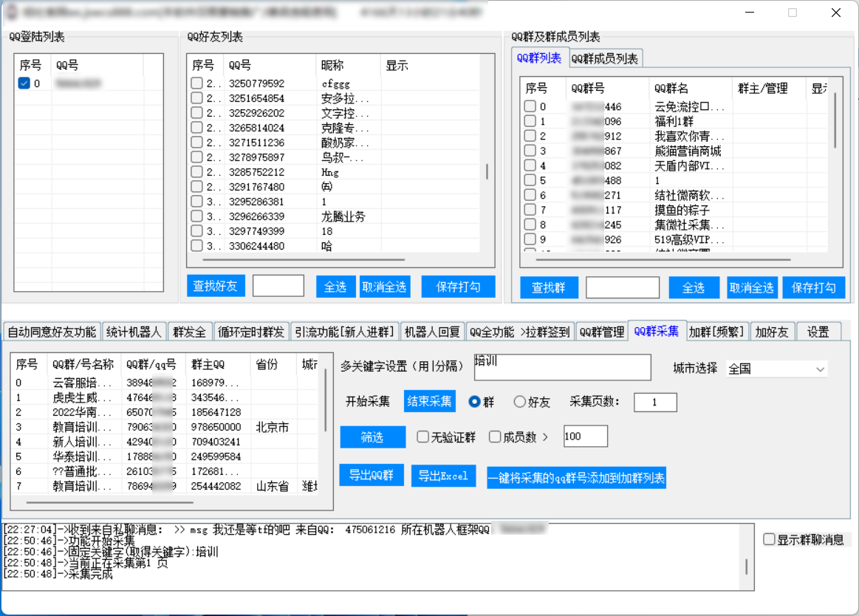Switch to the QQ群成员列表 tab

tap(605, 58)
